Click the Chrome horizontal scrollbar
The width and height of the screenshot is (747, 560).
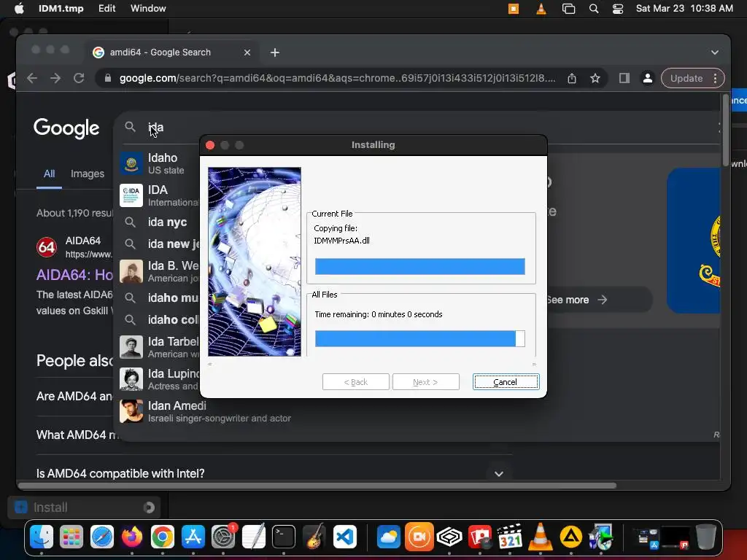(317, 486)
